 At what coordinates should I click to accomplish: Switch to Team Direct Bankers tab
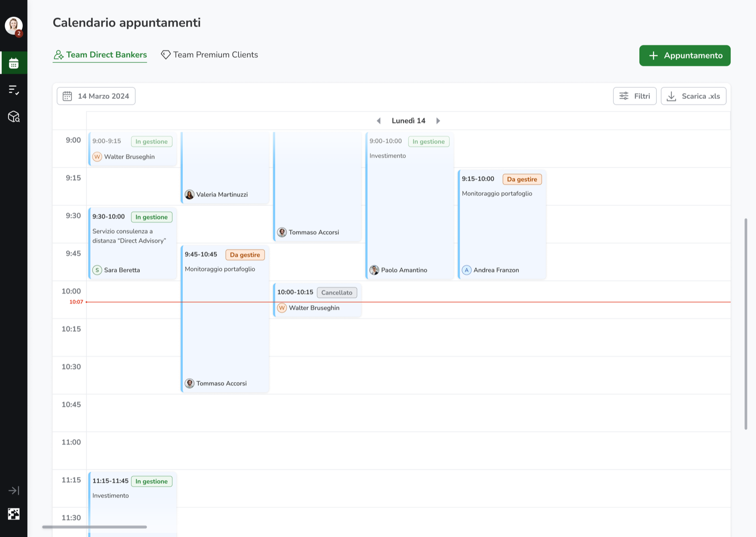point(100,55)
